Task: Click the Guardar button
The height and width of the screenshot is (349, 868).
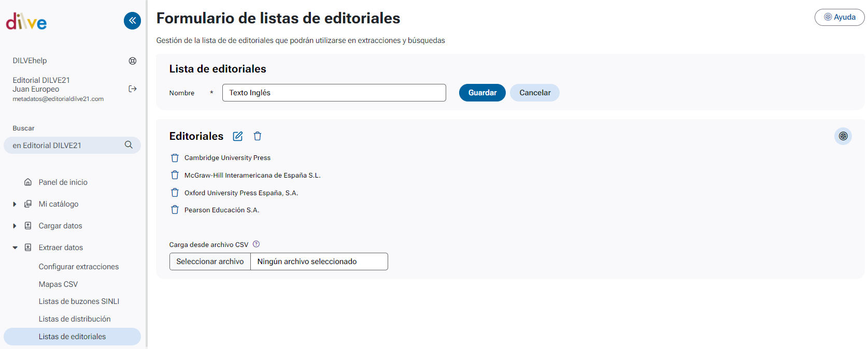Action: [482, 93]
